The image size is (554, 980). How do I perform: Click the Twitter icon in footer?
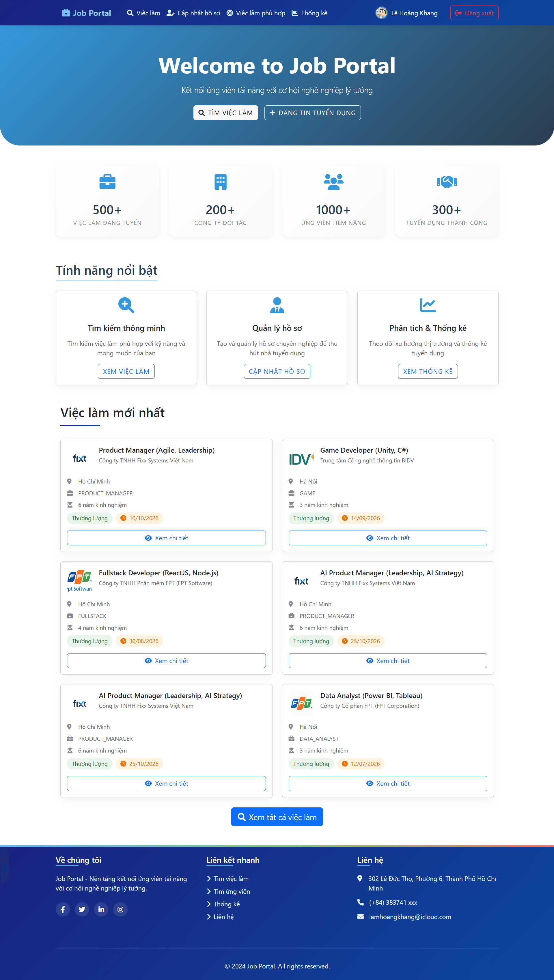[x=82, y=909]
